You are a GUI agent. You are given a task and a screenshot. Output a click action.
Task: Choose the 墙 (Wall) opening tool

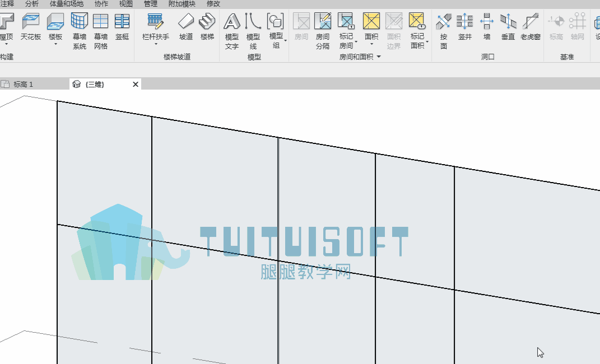click(487, 26)
